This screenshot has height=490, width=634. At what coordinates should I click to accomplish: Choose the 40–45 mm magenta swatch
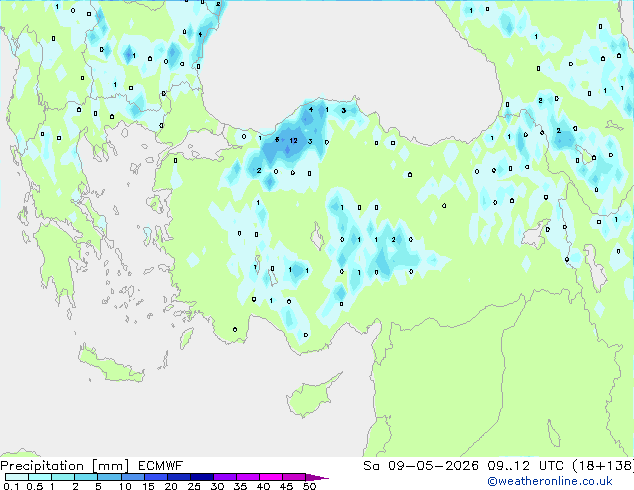[271, 477]
